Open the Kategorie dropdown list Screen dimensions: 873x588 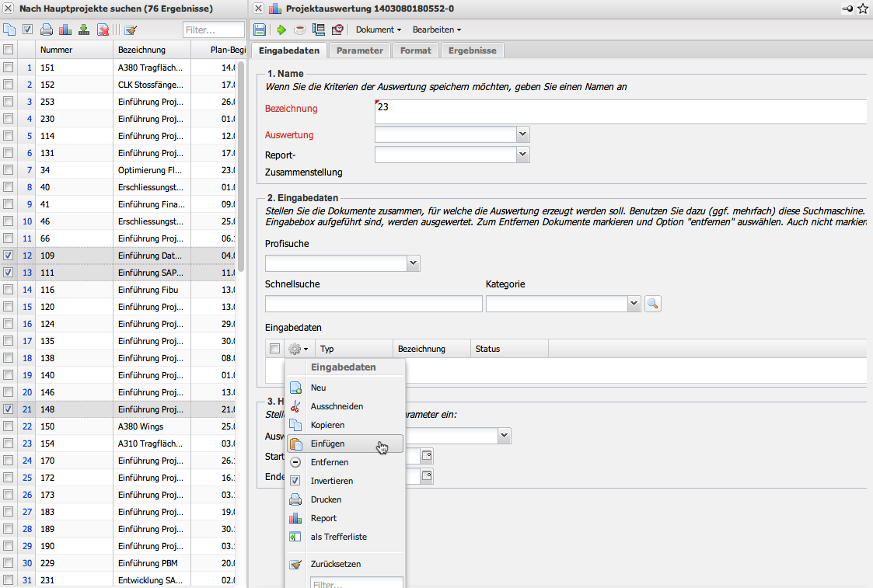pyautogui.click(x=634, y=304)
